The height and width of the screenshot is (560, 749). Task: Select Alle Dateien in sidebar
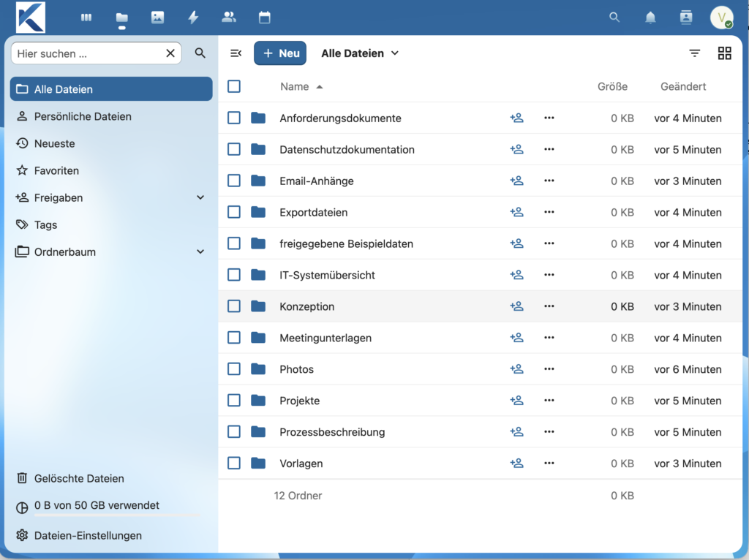(x=111, y=88)
